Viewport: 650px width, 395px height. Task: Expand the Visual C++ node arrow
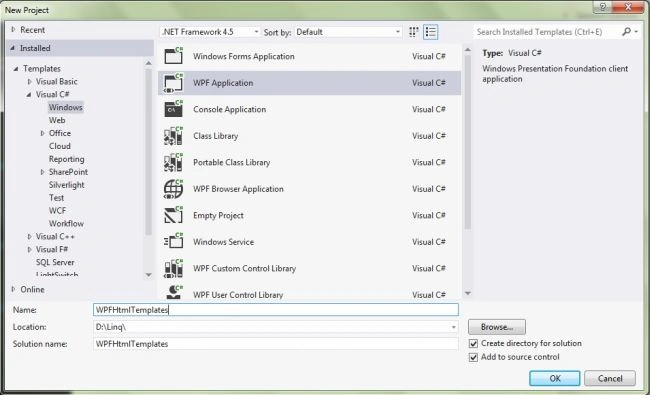(29, 237)
